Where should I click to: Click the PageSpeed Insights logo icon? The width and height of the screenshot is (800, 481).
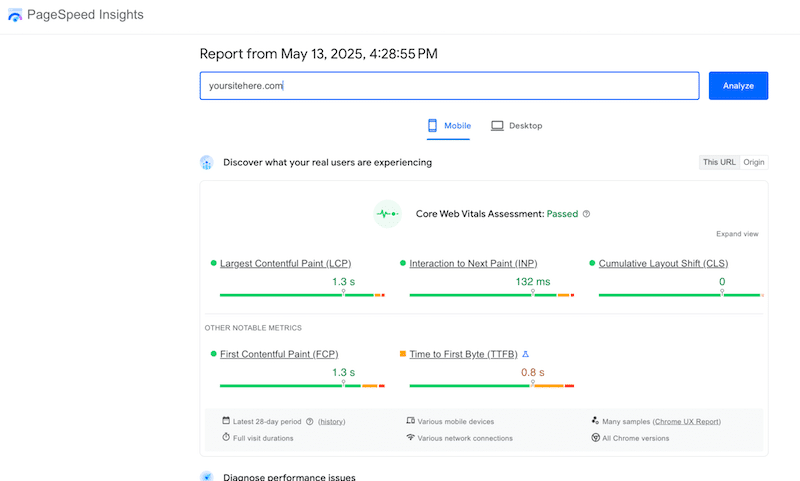15,15
